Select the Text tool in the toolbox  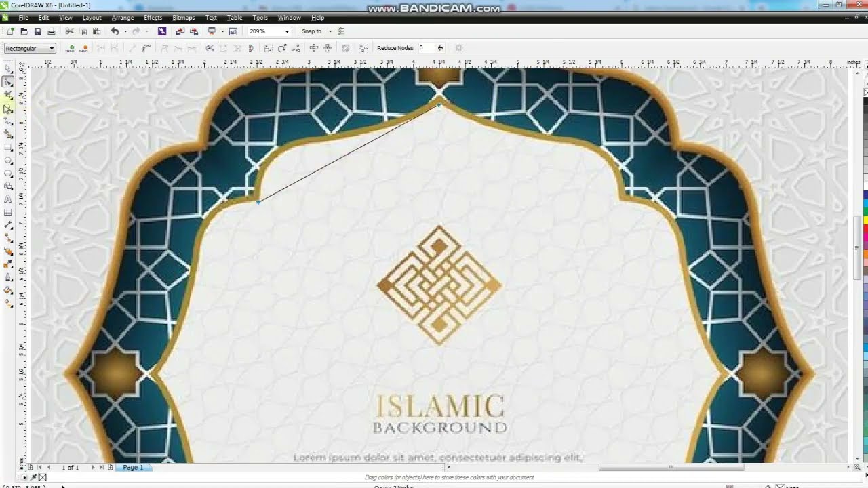coord(8,200)
